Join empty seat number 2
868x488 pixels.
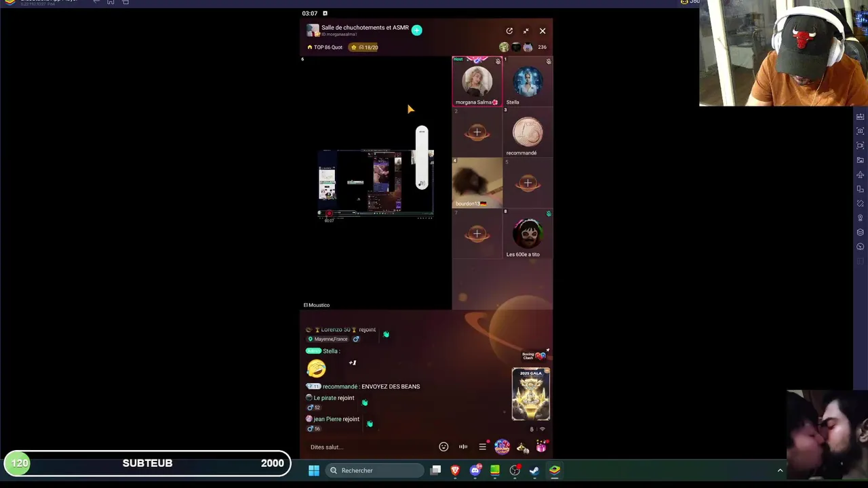[x=477, y=132]
